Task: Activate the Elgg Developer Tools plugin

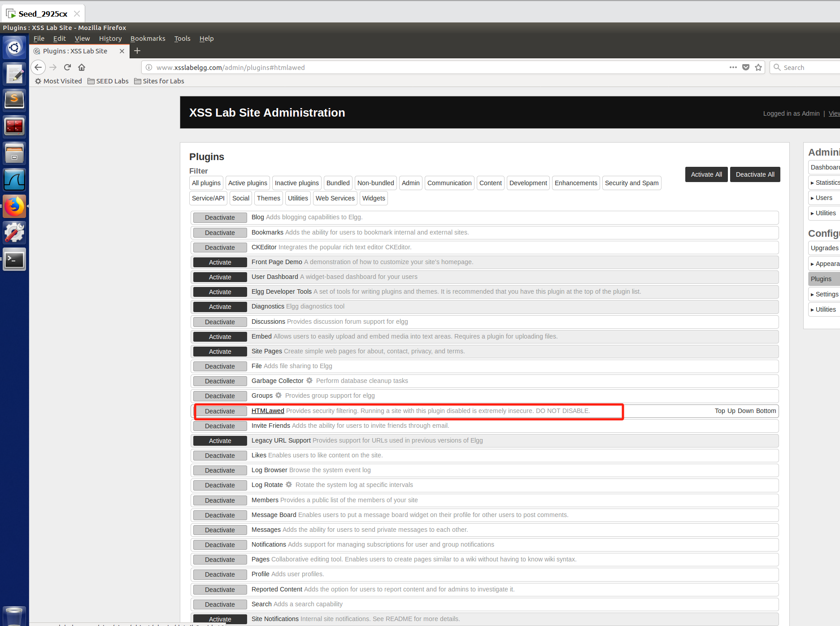Action: pos(220,292)
